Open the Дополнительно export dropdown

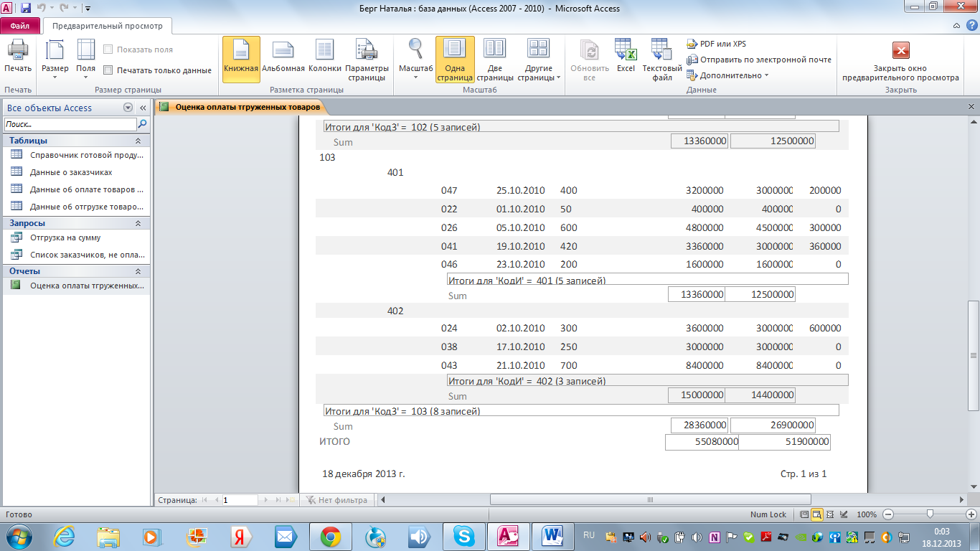click(x=727, y=75)
